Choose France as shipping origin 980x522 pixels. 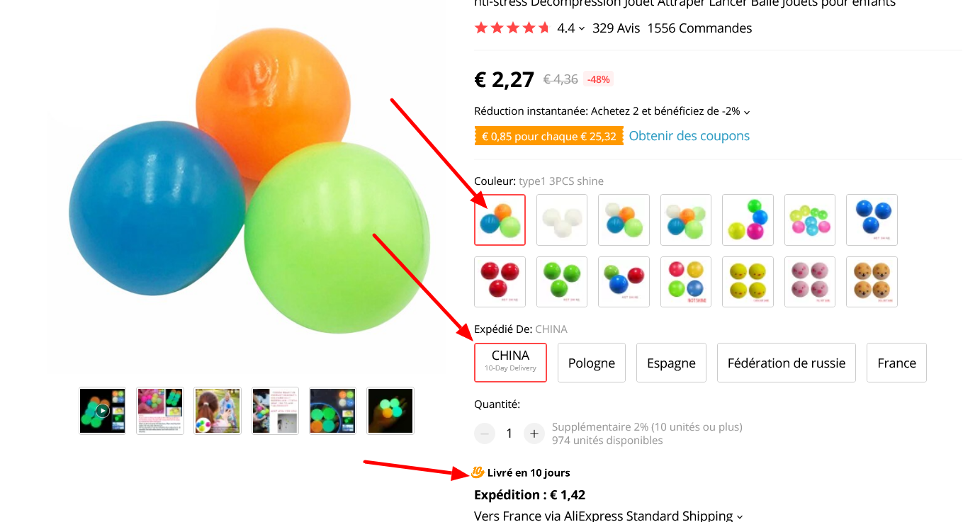tap(896, 363)
